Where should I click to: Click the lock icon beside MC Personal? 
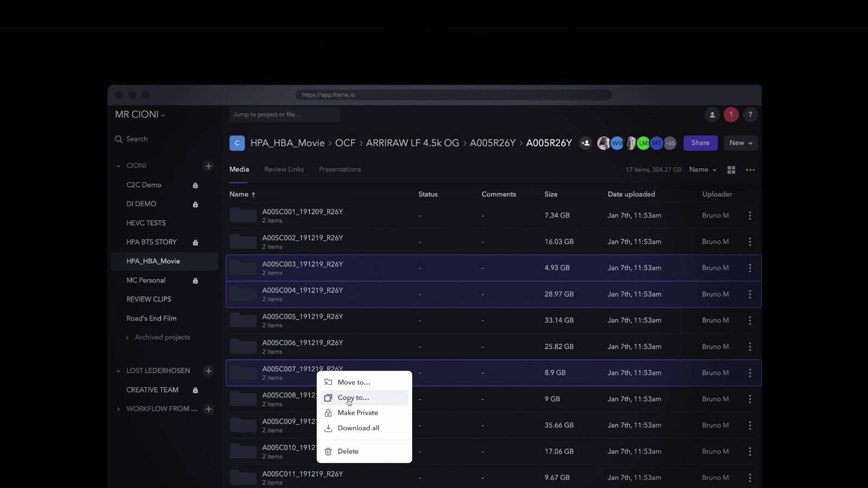195,281
